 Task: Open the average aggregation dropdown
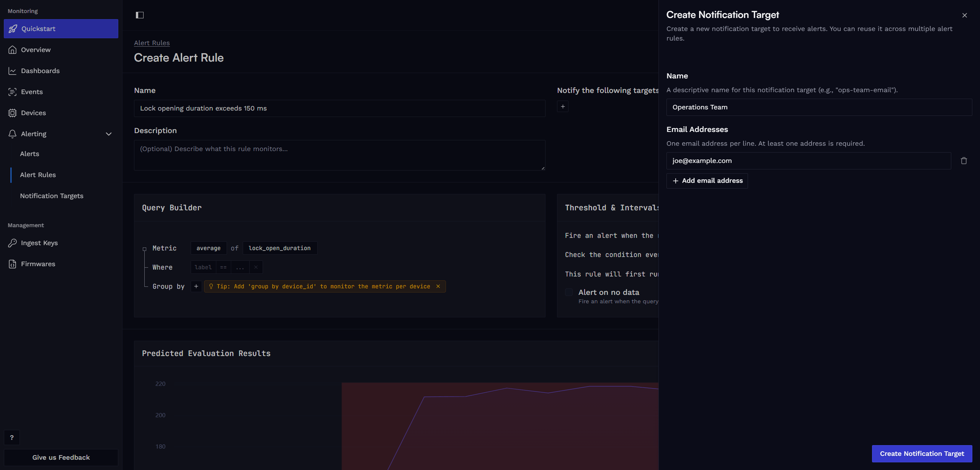pos(208,248)
